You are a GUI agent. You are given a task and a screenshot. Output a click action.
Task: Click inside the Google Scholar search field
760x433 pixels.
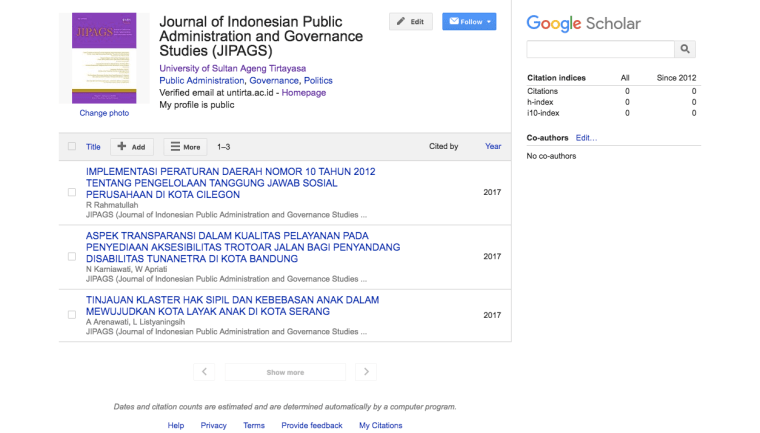point(601,49)
